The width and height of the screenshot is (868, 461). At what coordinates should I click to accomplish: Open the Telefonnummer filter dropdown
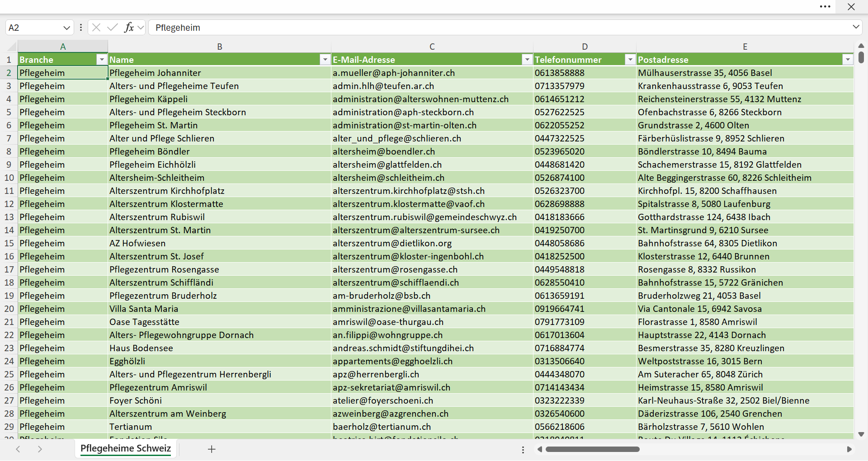(x=630, y=60)
